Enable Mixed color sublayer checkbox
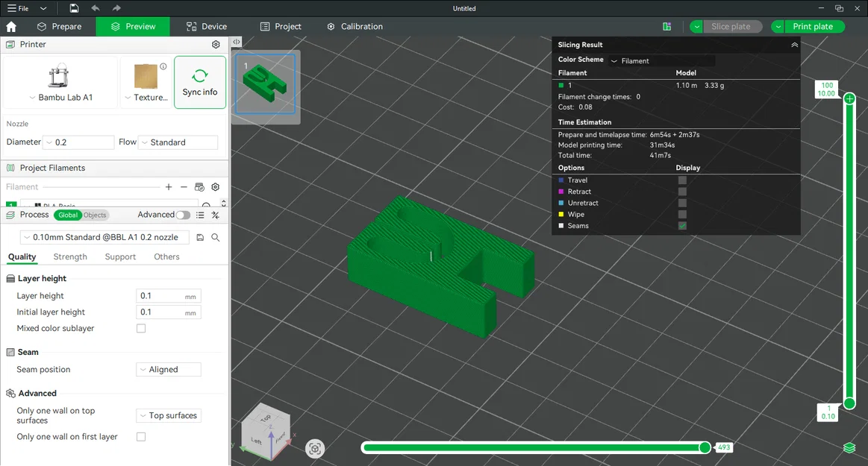Image resolution: width=868 pixels, height=466 pixels. coord(141,328)
